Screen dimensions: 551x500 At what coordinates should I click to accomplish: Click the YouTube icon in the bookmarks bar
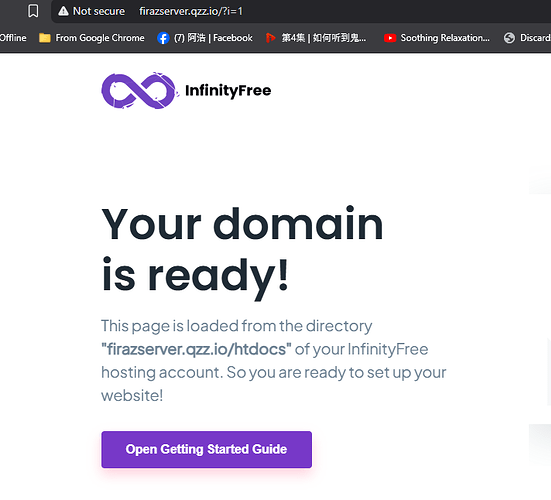pyautogui.click(x=390, y=38)
